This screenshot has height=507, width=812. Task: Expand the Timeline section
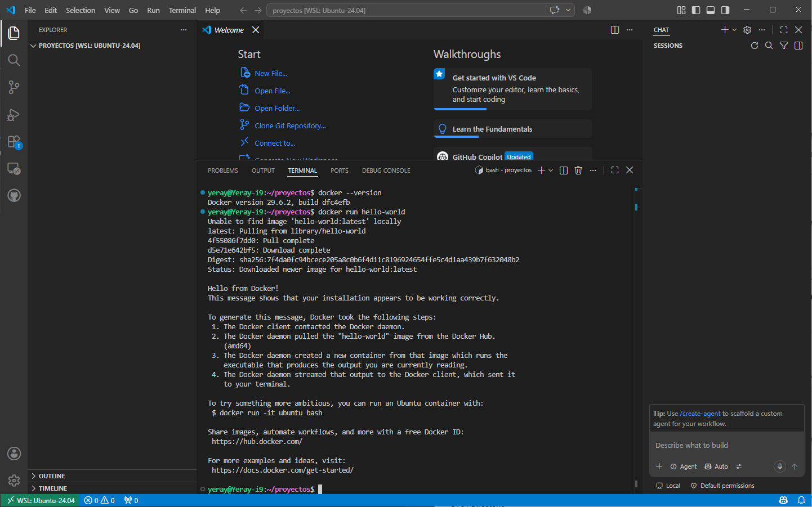point(112,488)
